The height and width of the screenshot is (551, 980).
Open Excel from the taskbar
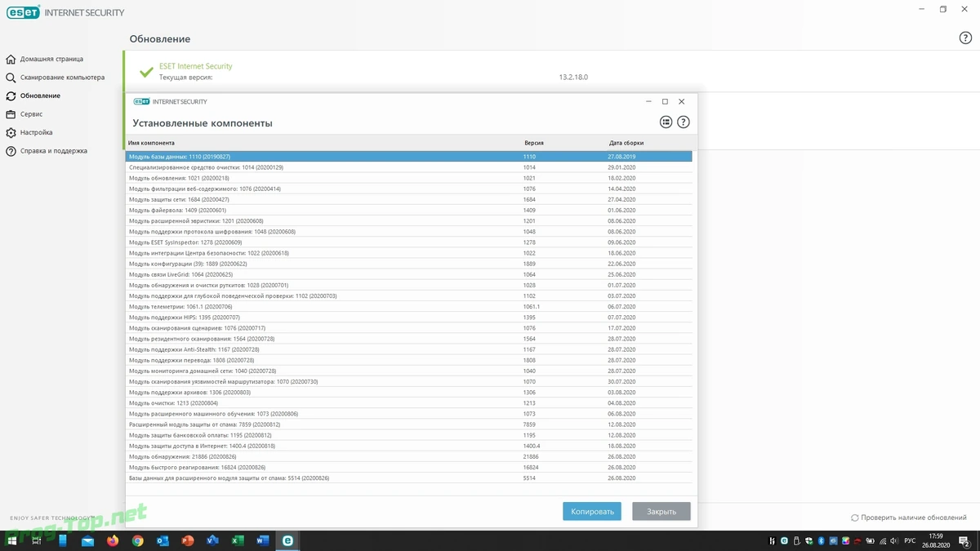coord(238,540)
